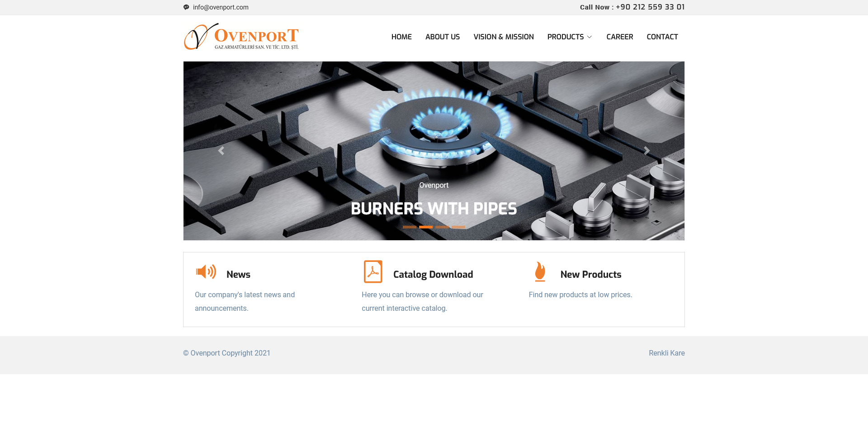The width and height of the screenshot is (868, 432).
Task: Open Vision & Mission page
Action: point(503,37)
